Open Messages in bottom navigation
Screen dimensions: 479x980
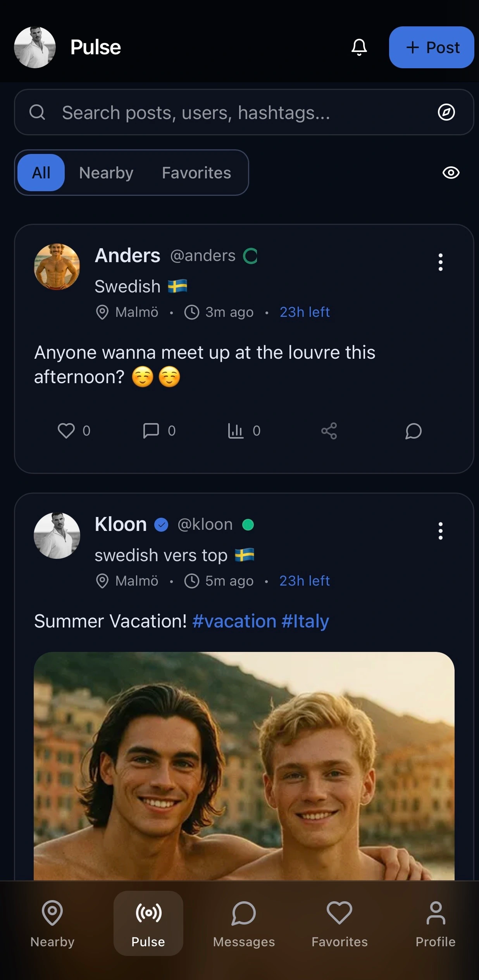pos(244,924)
